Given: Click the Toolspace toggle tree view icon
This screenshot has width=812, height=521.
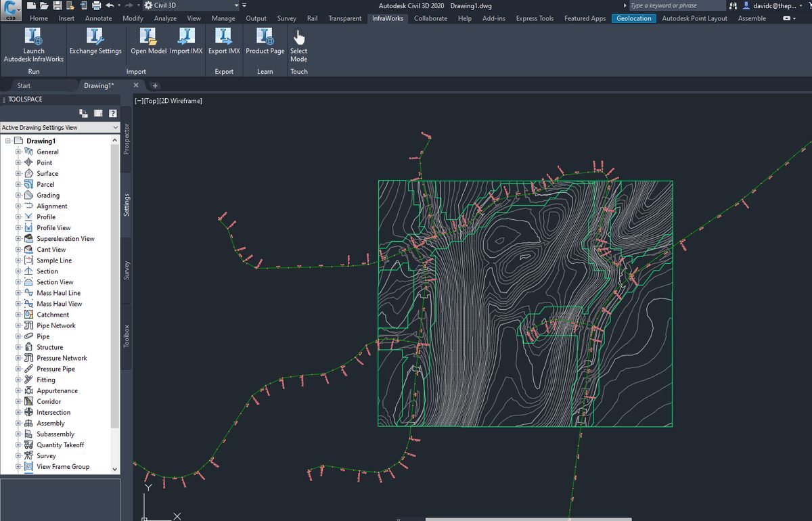Looking at the screenshot, I should point(83,113).
